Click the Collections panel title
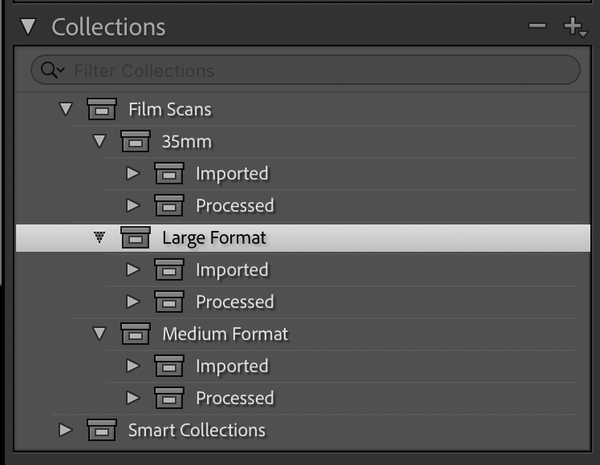The image size is (600, 465). (108, 27)
